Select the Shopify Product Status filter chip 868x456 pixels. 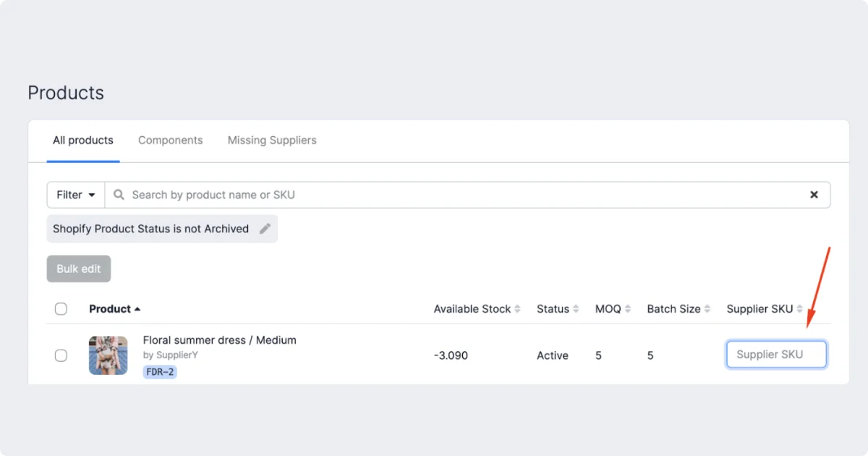coord(162,229)
